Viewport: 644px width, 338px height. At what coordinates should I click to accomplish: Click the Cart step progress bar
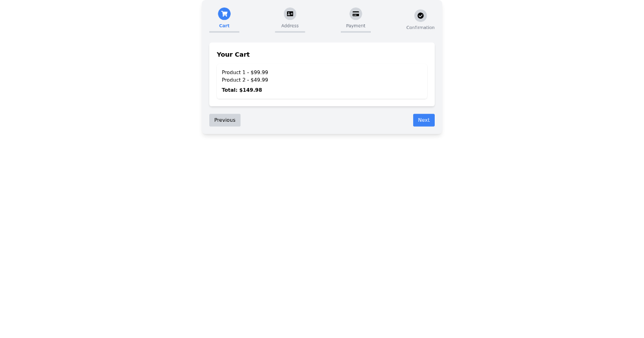click(x=224, y=32)
